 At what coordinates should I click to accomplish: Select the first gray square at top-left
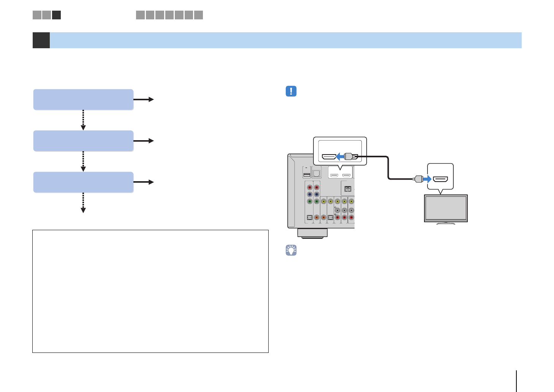point(37,15)
